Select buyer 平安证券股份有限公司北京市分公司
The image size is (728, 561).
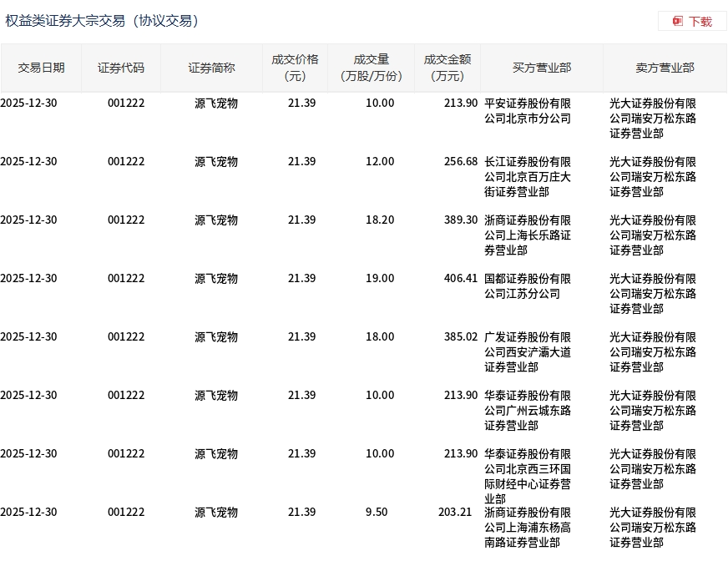(528, 111)
